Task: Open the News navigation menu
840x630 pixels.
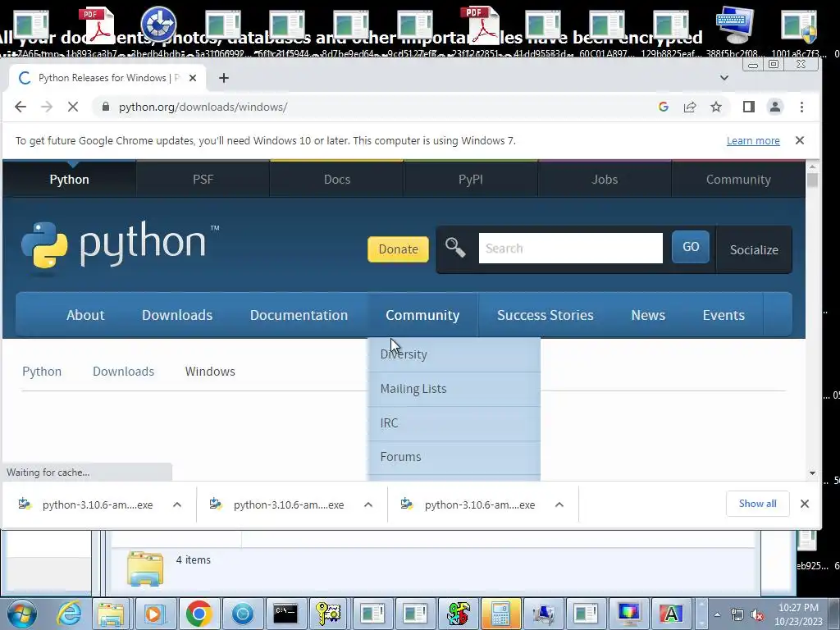Action: (x=648, y=315)
